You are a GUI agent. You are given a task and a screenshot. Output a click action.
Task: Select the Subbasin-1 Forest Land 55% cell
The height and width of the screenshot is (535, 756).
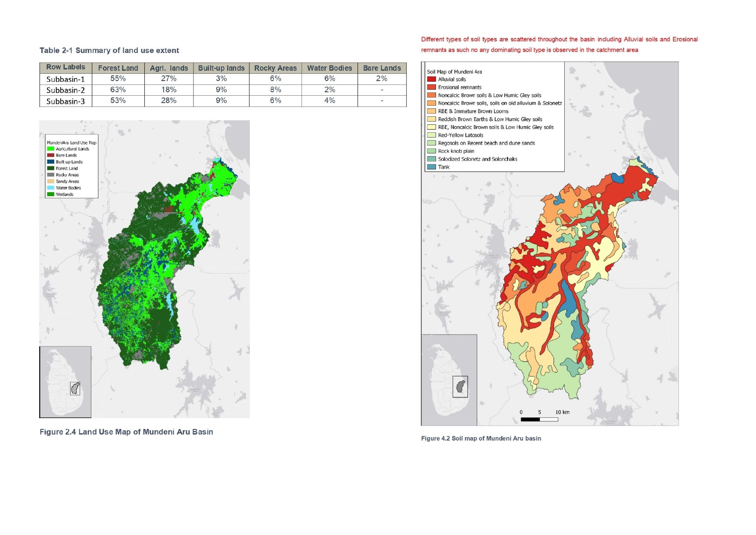118,78
